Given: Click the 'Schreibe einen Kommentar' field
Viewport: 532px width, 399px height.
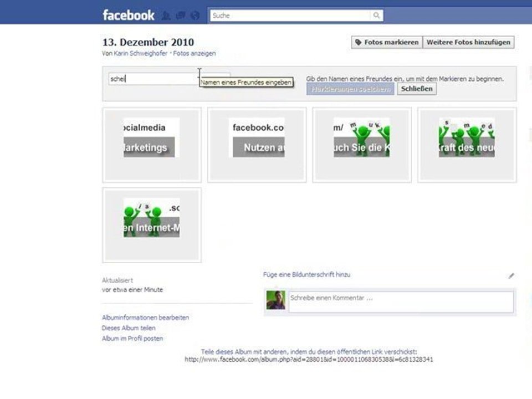Looking at the screenshot, I should coord(401,301).
